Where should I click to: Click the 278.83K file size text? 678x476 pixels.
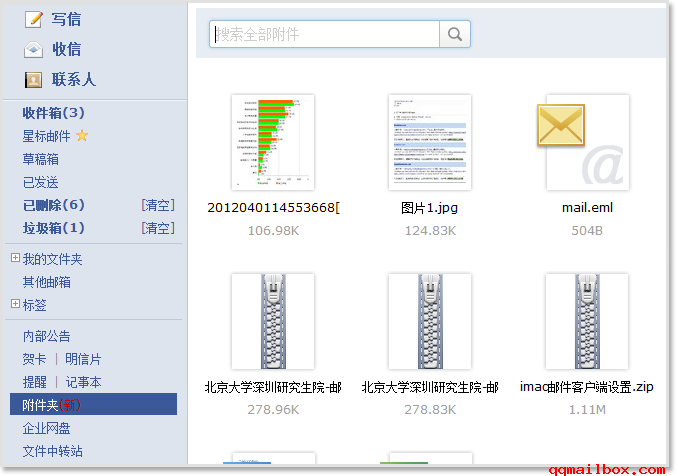click(430, 409)
